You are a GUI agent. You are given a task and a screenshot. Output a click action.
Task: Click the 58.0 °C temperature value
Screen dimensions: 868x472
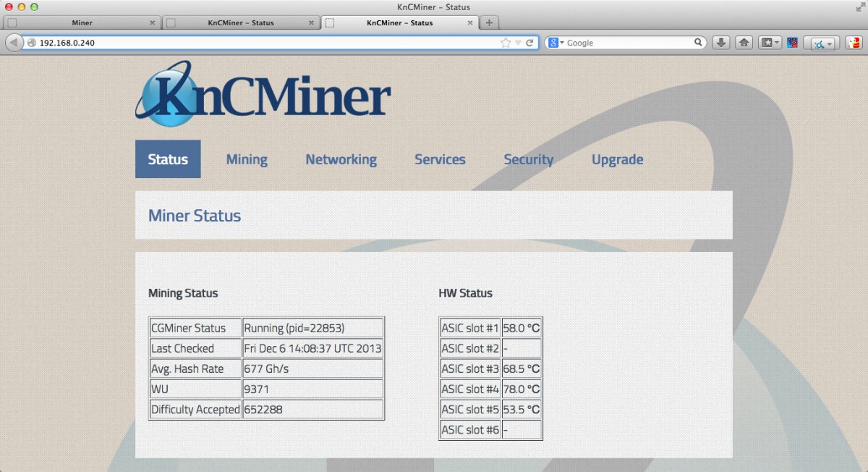point(522,328)
